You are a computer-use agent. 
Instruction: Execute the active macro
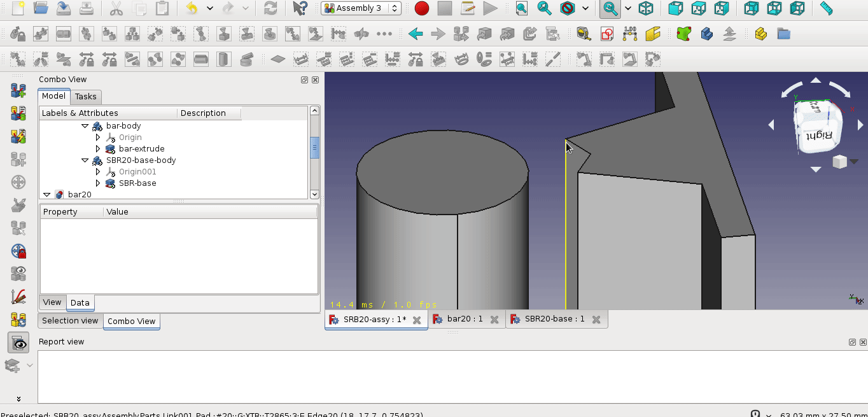(x=491, y=9)
